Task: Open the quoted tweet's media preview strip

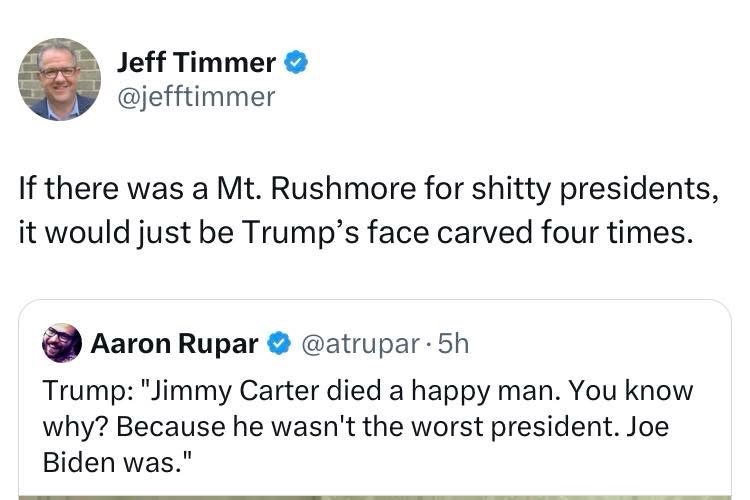Action: click(374, 494)
